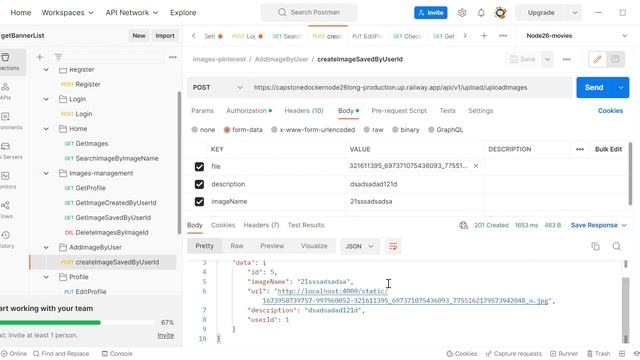The width and height of the screenshot is (640, 360).
Task: Click the Search Postman box
Action: [x=309, y=12]
